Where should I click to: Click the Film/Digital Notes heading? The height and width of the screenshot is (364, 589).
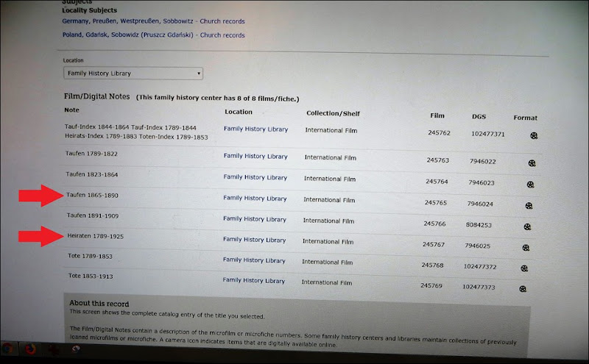tap(97, 96)
